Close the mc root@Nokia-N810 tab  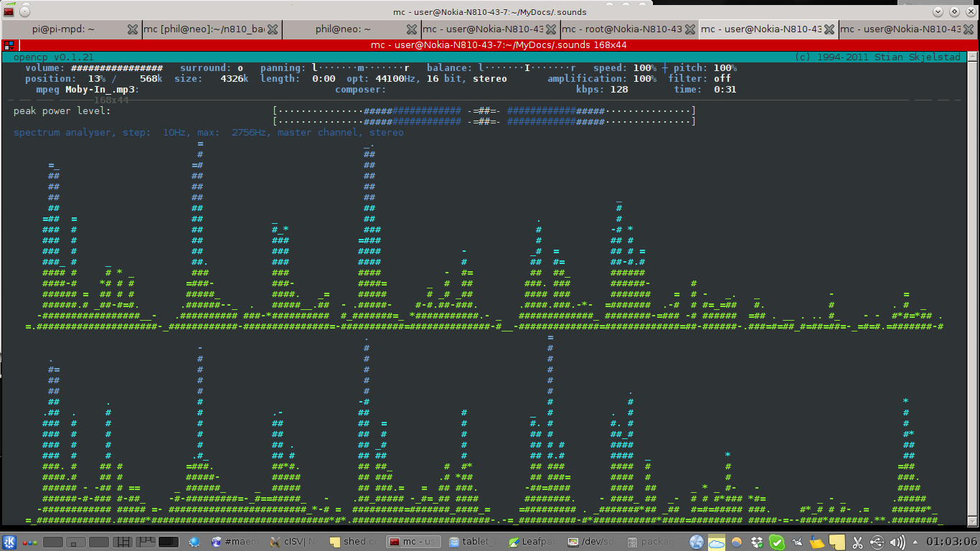click(689, 29)
